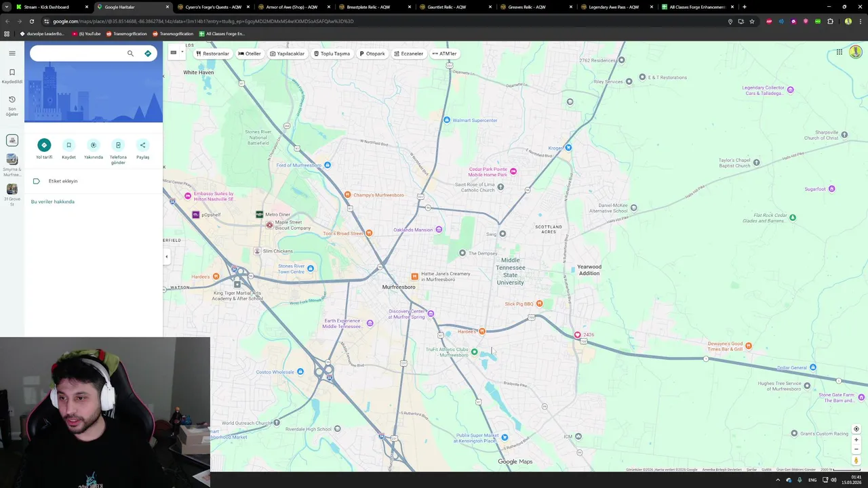Open the Smyrna recent place thumbnail

12,159
